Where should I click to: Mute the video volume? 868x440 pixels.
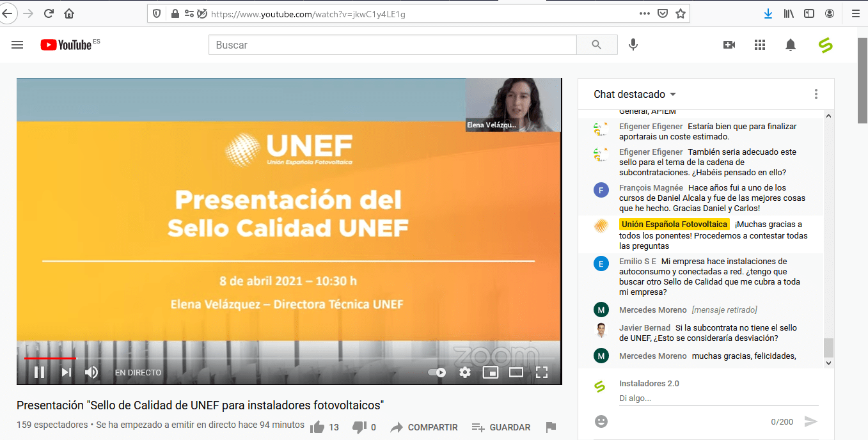[x=91, y=372]
